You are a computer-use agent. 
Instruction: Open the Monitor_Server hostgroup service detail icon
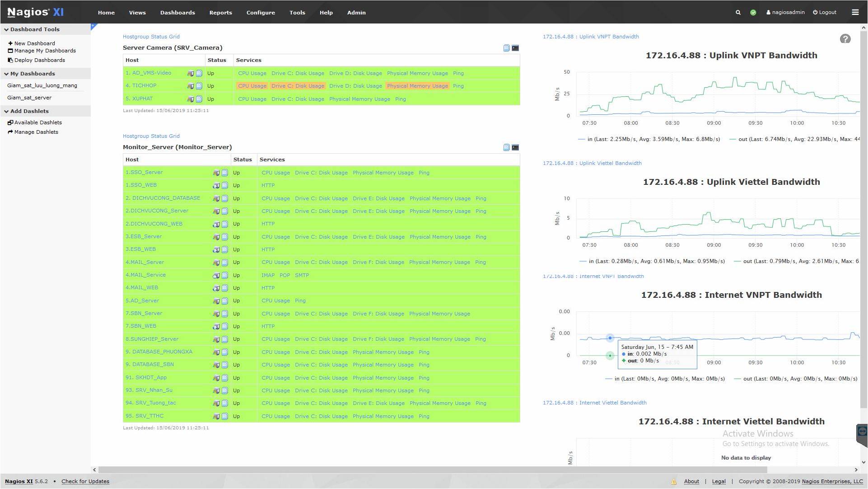506,147
